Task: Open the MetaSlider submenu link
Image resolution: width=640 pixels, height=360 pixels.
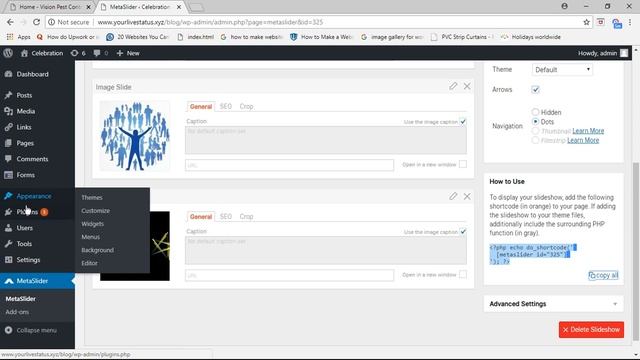Action: [x=20, y=299]
